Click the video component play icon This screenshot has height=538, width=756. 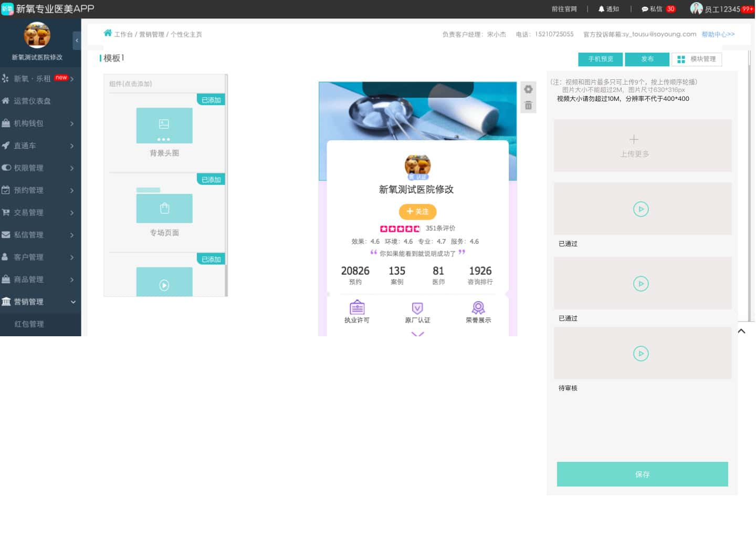(x=164, y=285)
